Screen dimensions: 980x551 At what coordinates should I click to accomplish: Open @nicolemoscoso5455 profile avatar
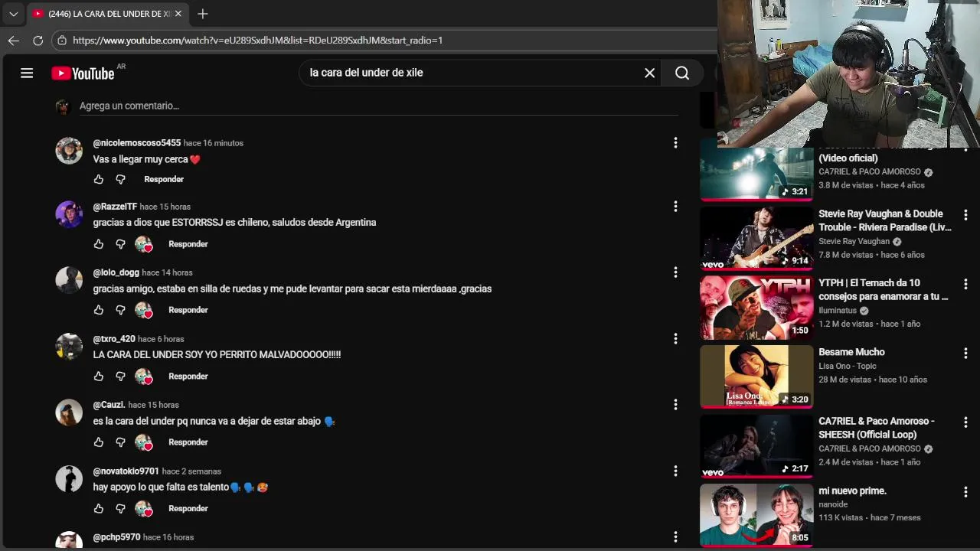(69, 151)
